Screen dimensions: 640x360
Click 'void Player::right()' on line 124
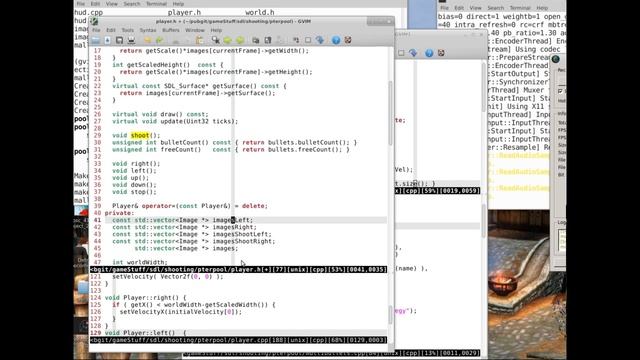pyautogui.click(x=142, y=298)
